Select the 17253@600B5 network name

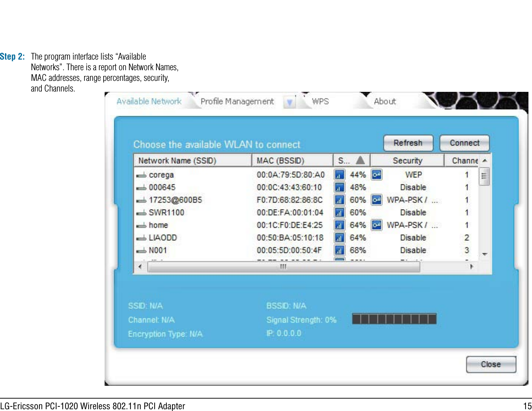pyautogui.click(x=176, y=200)
